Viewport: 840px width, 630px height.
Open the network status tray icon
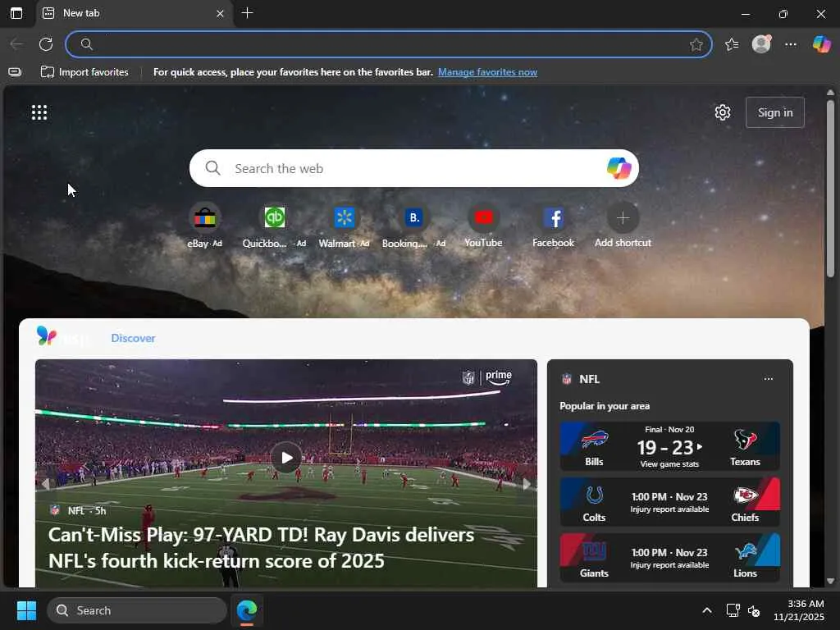[733, 610]
